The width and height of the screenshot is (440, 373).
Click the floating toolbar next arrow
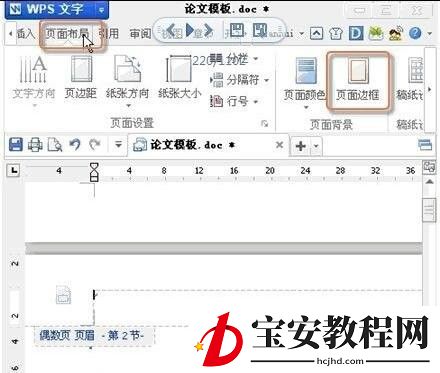click(x=209, y=30)
